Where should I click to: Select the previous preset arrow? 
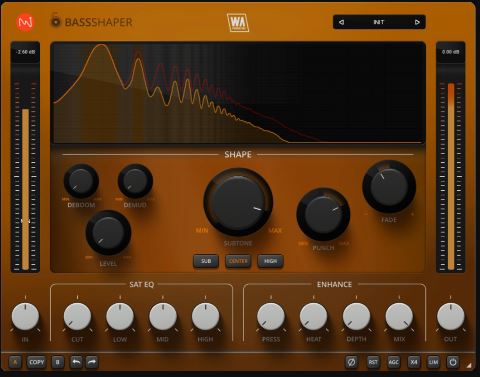341,22
